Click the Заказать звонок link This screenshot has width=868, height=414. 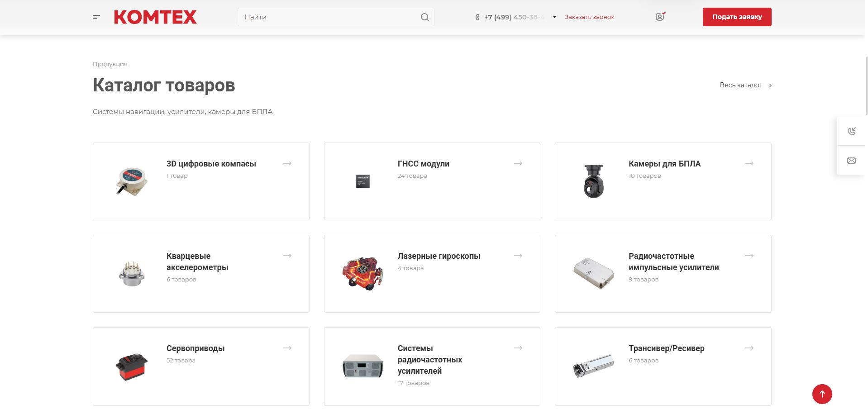589,17
